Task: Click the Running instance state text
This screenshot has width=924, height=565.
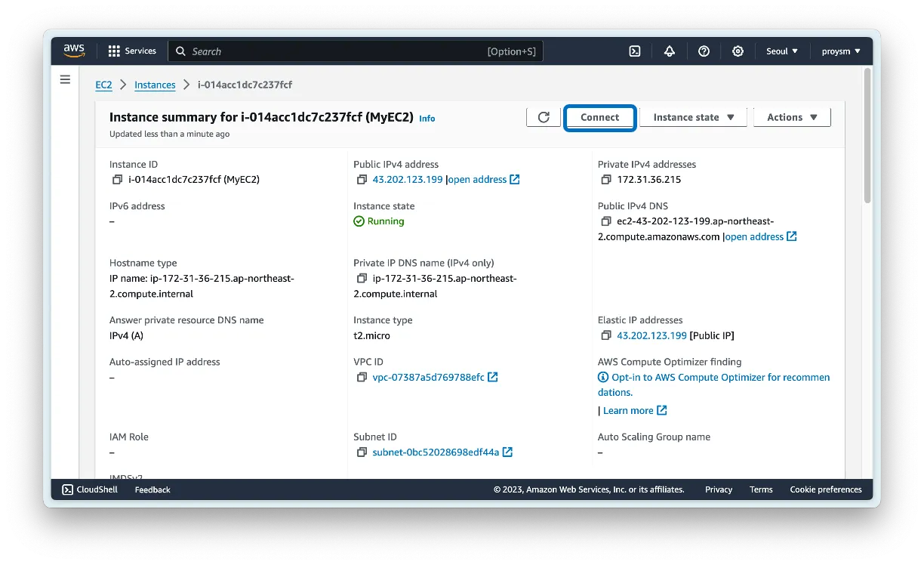Action: point(386,221)
